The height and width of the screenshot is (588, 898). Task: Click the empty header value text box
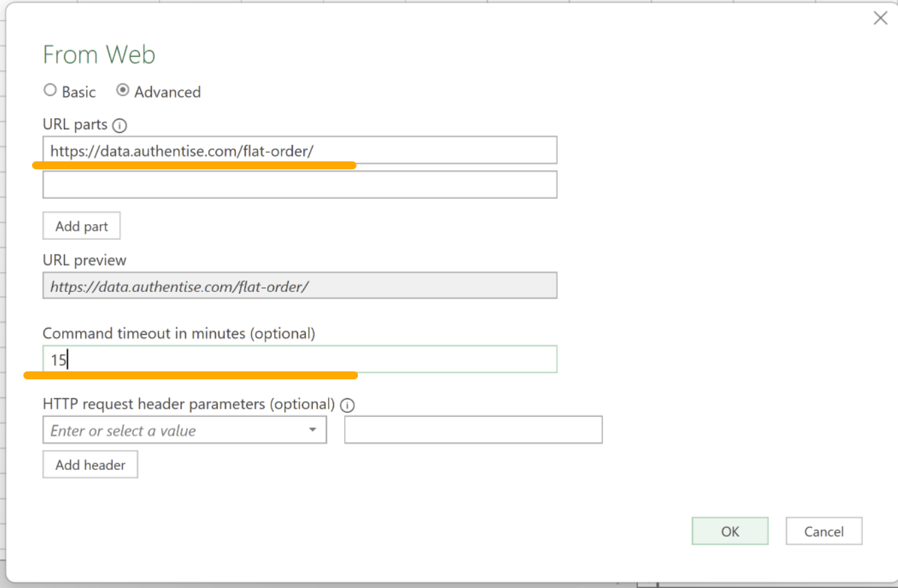point(473,430)
